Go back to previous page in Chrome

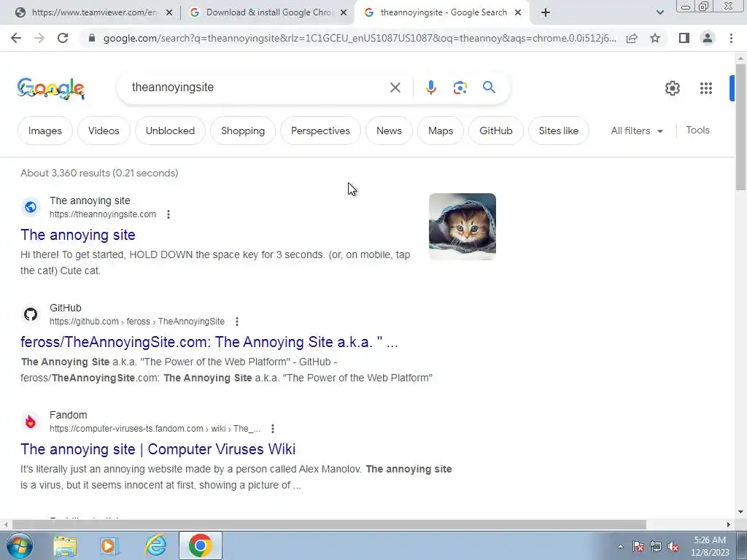(x=16, y=38)
